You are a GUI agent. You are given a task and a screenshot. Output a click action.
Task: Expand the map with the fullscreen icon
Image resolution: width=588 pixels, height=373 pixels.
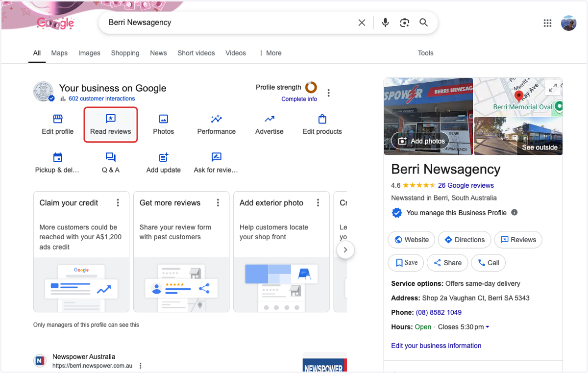(x=553, y=88)
